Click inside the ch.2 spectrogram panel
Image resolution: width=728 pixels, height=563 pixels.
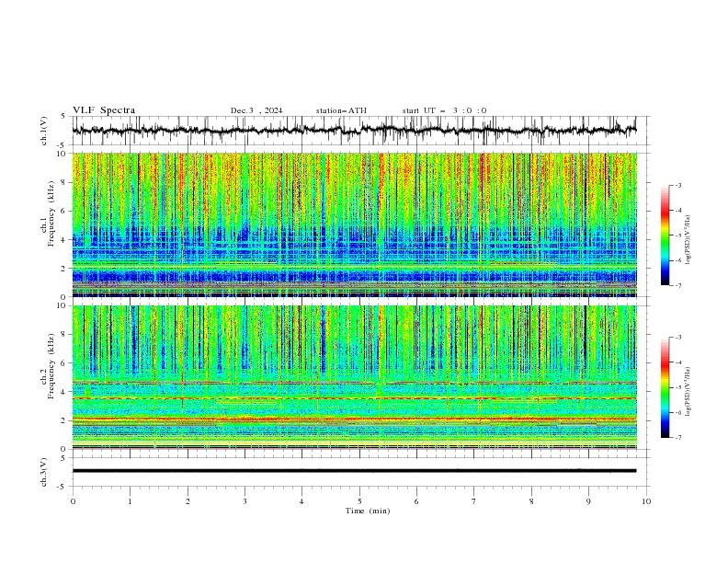click(x=354, y=377)
